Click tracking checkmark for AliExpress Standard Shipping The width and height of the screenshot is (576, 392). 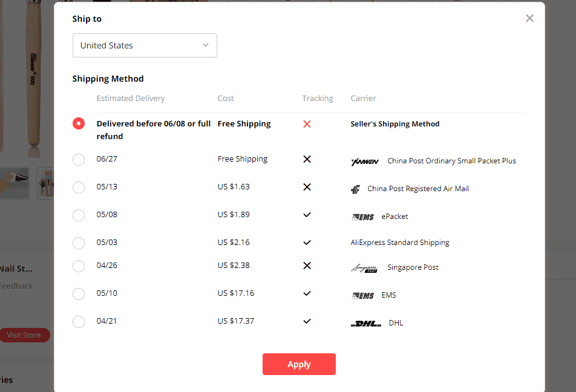click(307, 243)
